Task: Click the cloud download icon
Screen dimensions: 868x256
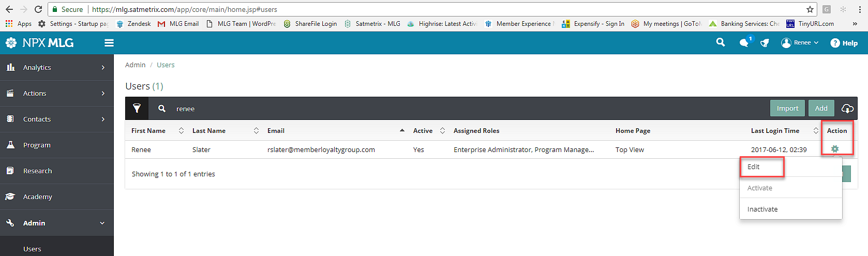Action: point(847,108)
